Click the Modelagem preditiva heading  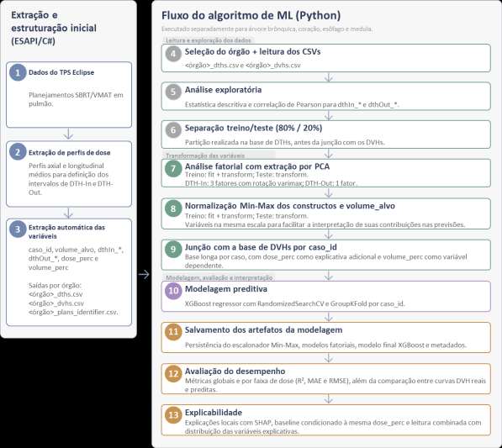coord(226,289)
